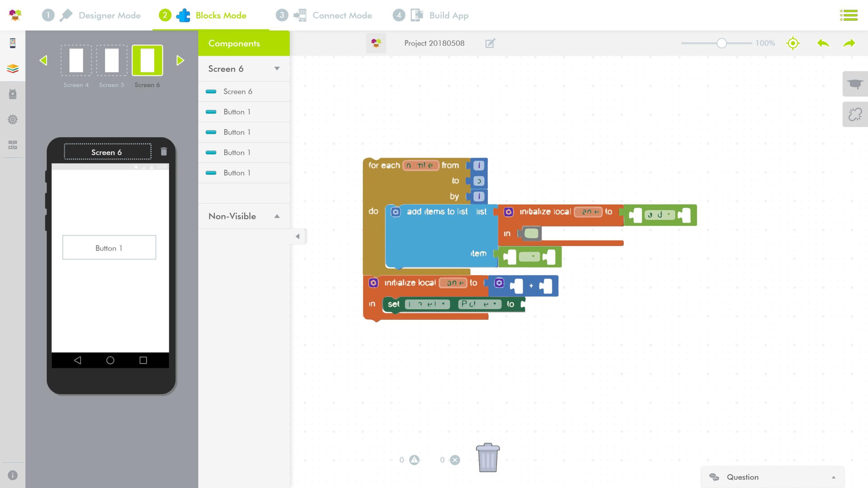This screenshot has height=488, width=868.
Task: Expand the Screen 6 dropdown
Action: 277,69
